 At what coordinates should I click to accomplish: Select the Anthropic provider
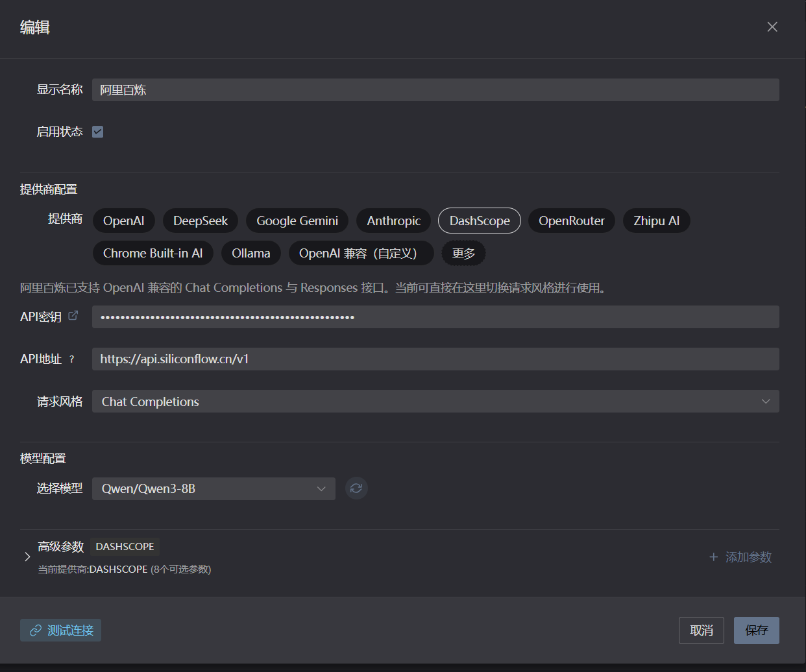tap(394, 221)
